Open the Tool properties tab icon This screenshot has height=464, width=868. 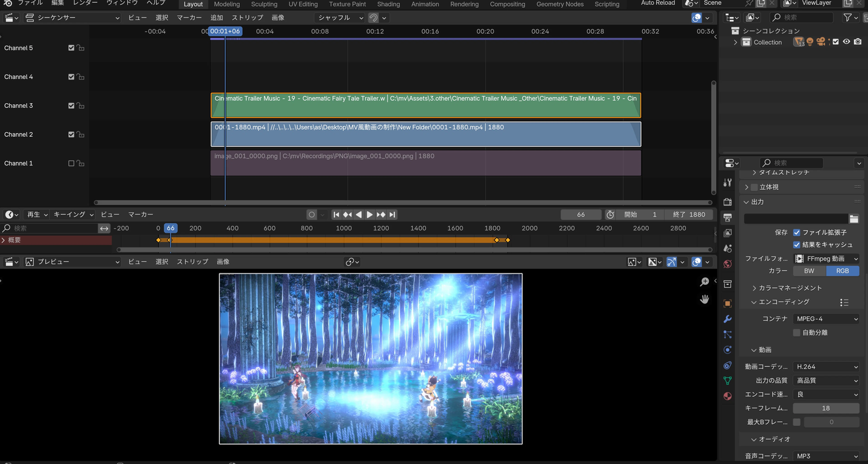pyautogui.click(x=728, y=182)
